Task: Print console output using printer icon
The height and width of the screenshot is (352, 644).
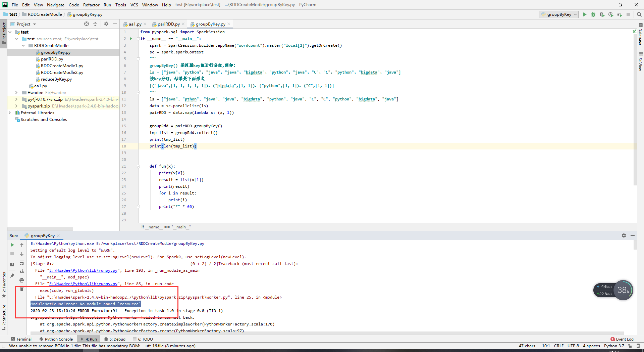Action: point(22,280)
